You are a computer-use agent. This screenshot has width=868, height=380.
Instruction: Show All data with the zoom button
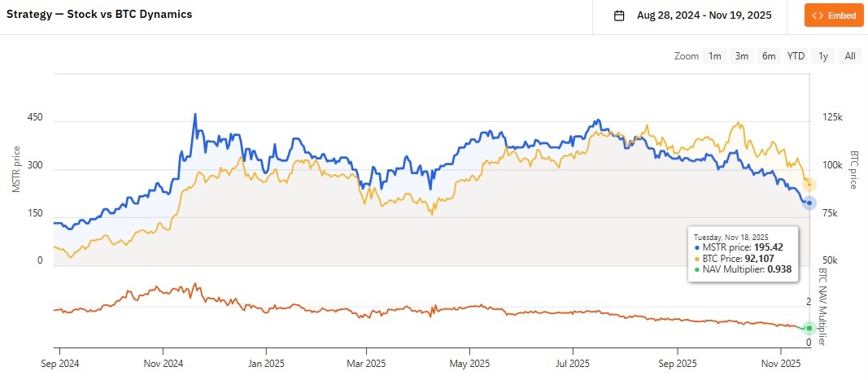(x=850, y=56)
